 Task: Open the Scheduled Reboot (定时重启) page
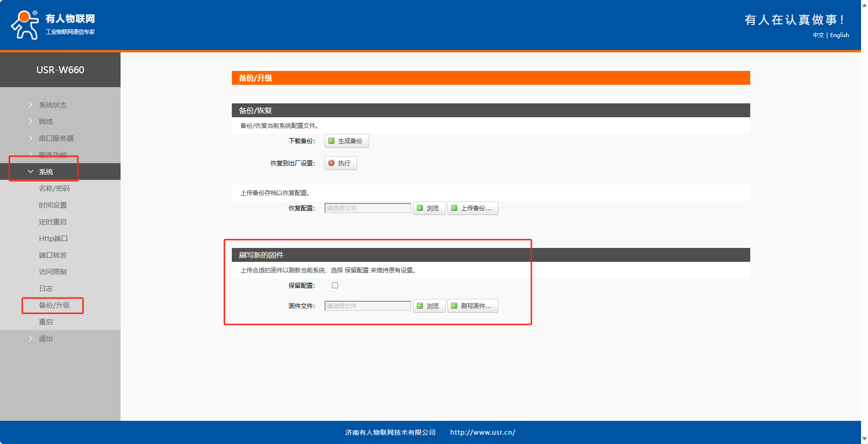52,222
